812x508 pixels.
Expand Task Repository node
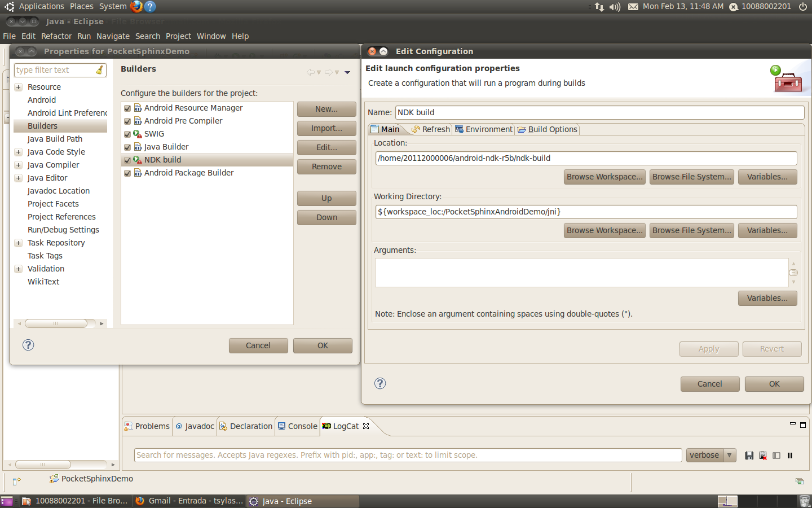point(18,243)
